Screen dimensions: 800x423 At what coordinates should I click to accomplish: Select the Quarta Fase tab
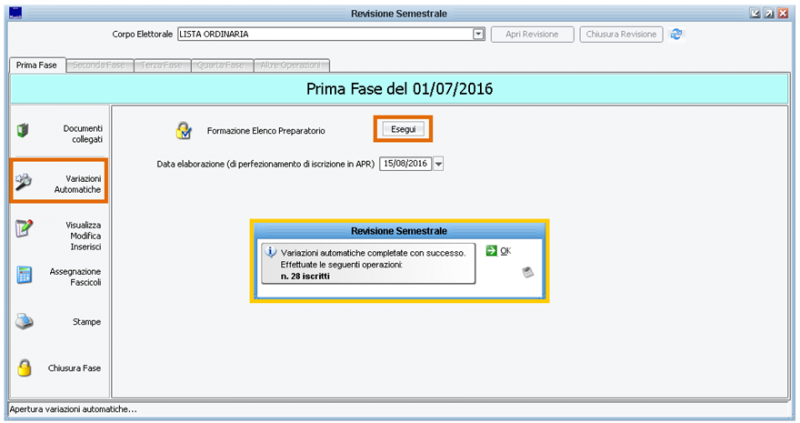(x=221, y=65)
